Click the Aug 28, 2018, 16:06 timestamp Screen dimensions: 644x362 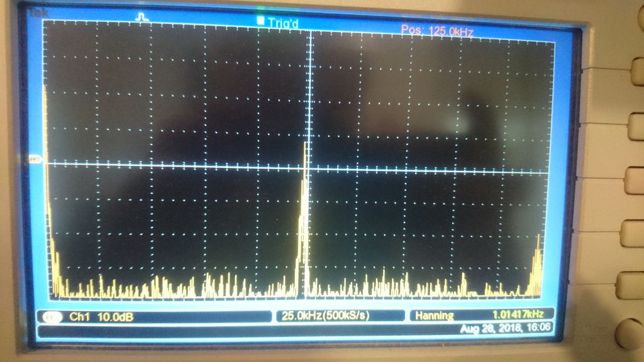click(505, 327)
